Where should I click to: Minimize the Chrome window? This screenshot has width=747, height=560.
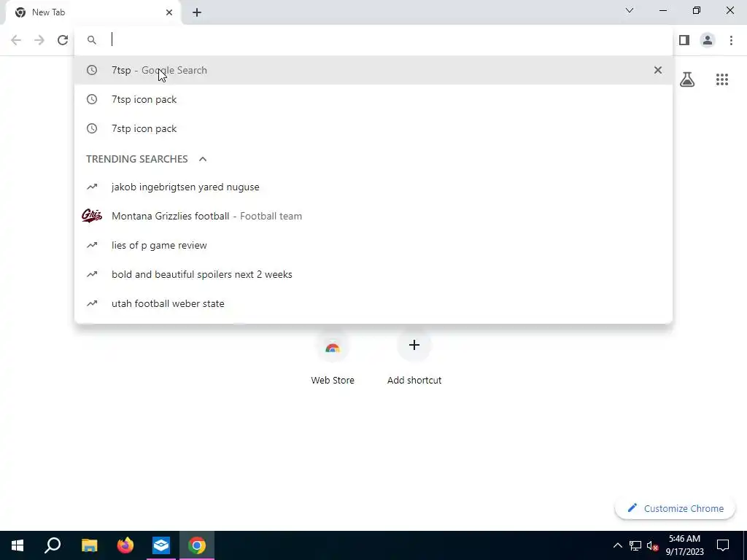(663, 10)
